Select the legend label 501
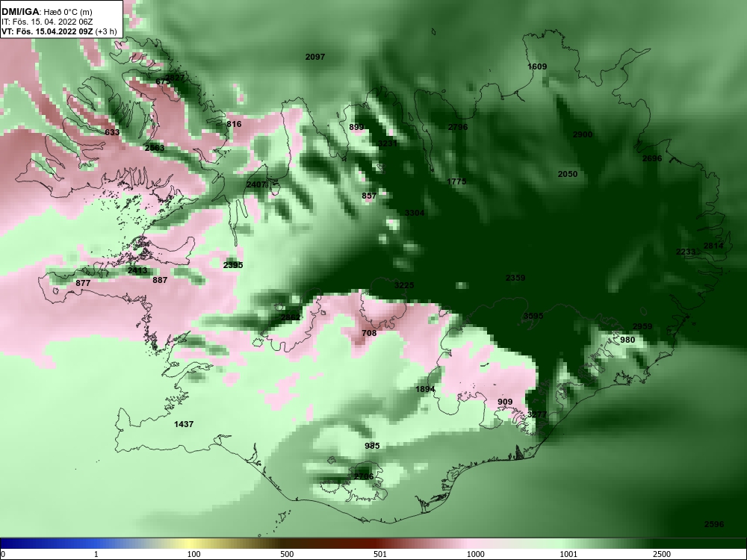Image resolution: width=747 pixels, height=560 pixels. (379, 554)
